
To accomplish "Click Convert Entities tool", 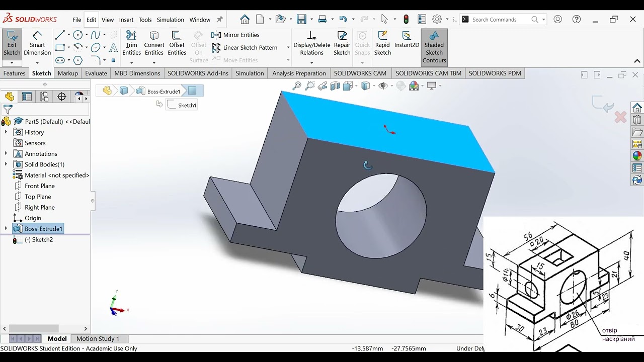I will point(154,43).
